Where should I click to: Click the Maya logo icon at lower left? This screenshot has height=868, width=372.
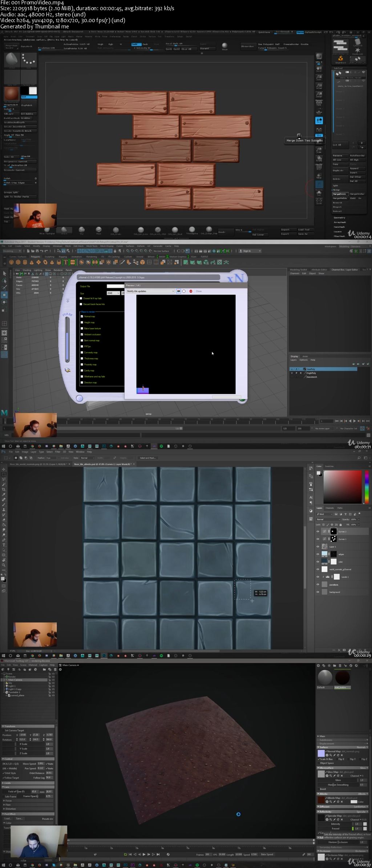4,413
